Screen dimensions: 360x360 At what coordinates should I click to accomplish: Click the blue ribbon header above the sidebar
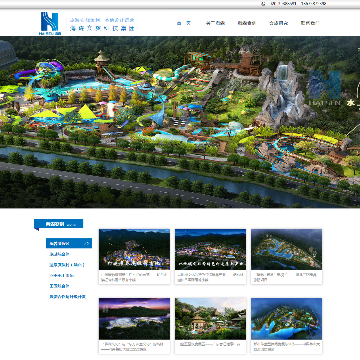pyautogui.click(x=59, y=224)
